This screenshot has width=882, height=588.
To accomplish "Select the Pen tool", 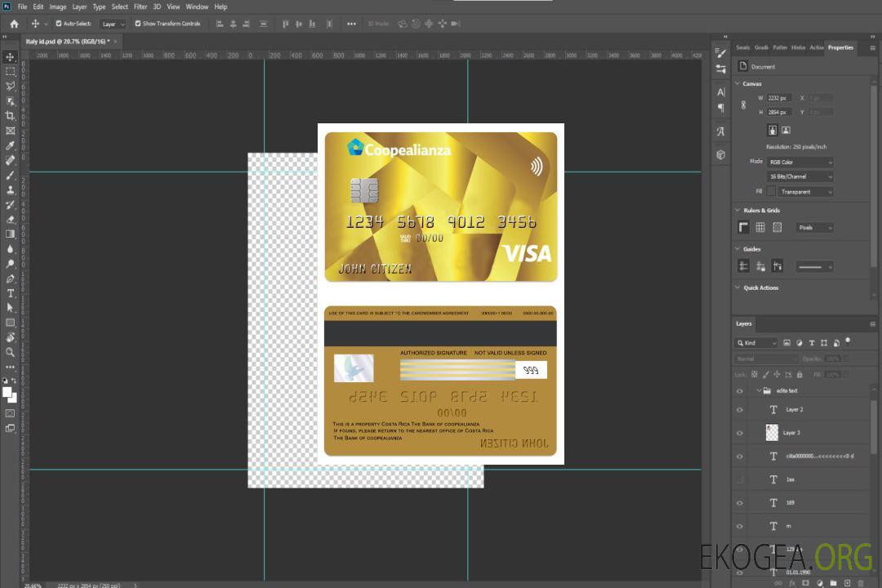I will tap(10, 278).
